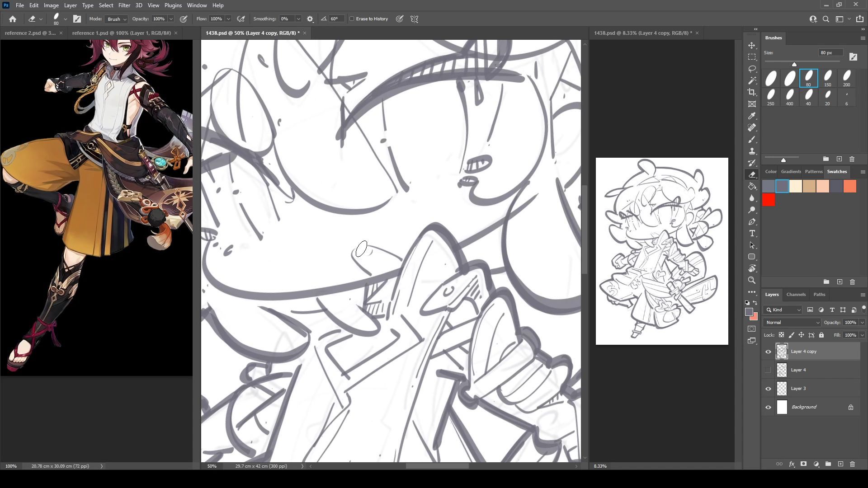
Task: Pick the orange-coral swatch
Action: tap(849, 186)
